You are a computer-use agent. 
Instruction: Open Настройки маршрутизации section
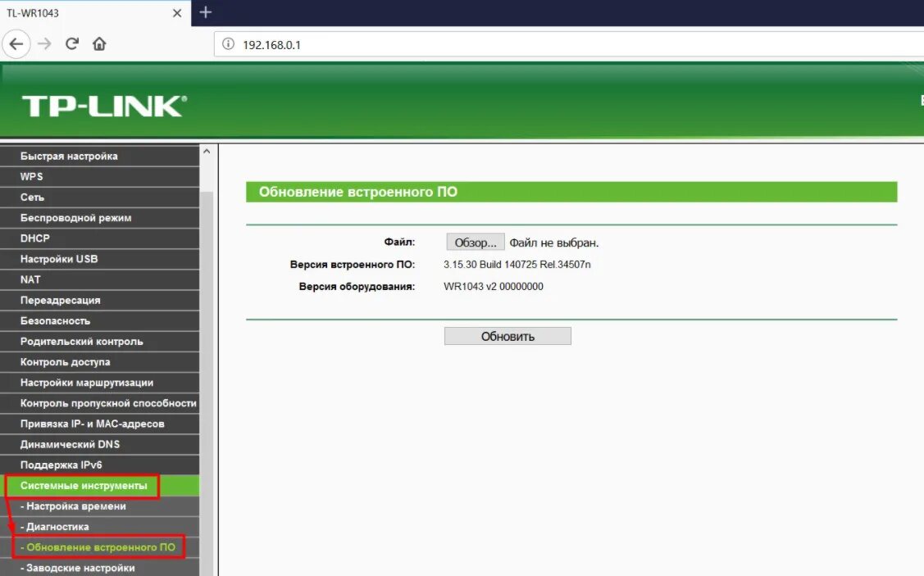click(x=99, y=383)
